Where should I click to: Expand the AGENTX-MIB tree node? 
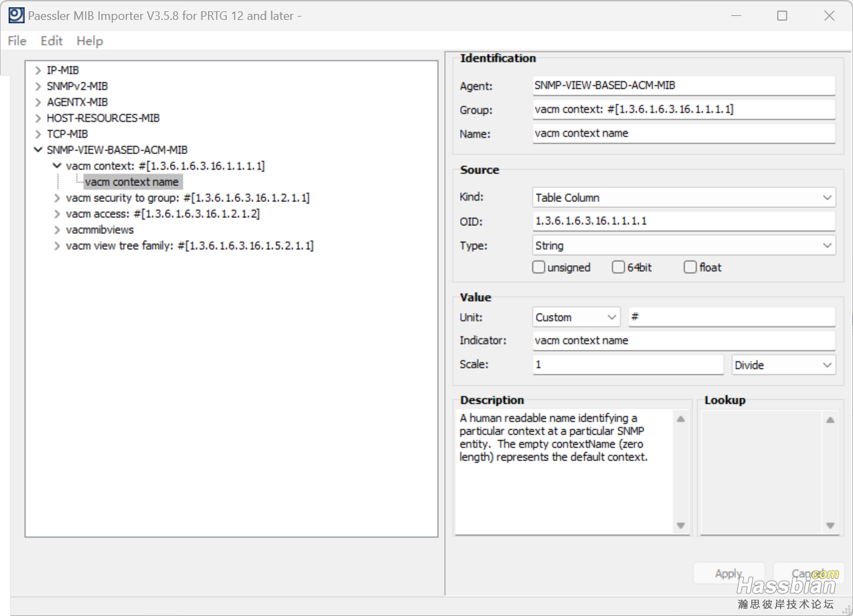click(x=38, y=102)
